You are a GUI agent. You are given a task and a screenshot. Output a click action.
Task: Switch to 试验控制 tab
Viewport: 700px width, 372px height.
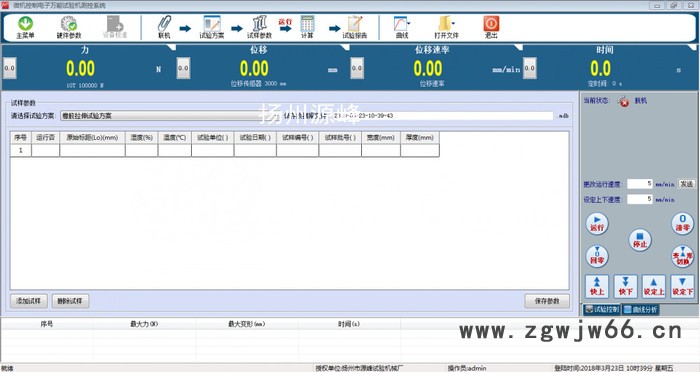pyautogui.click(x=602, y=309)
